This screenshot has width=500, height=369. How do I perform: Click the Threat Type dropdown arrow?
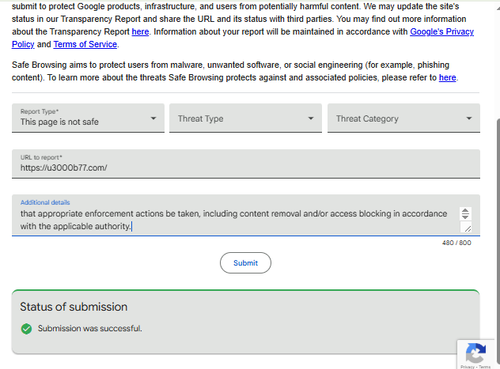tap(311, 118)
